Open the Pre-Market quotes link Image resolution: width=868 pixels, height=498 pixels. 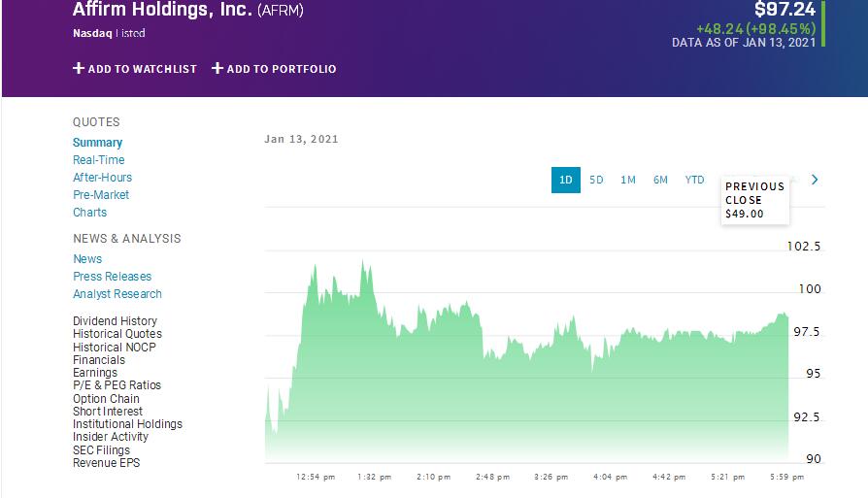[101, 195]
